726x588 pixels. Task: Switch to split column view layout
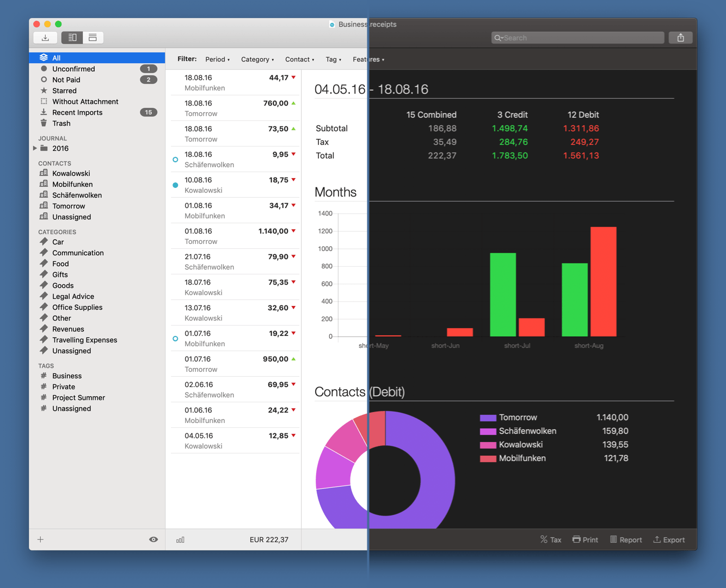click(x=72, y=38)
